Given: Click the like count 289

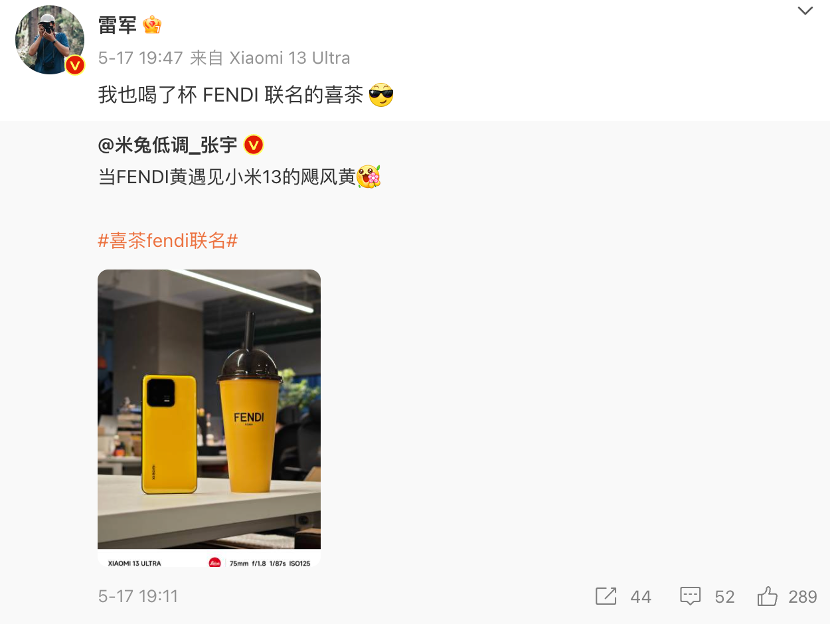Looking at the screenshot, I should [x=802, y=597].
